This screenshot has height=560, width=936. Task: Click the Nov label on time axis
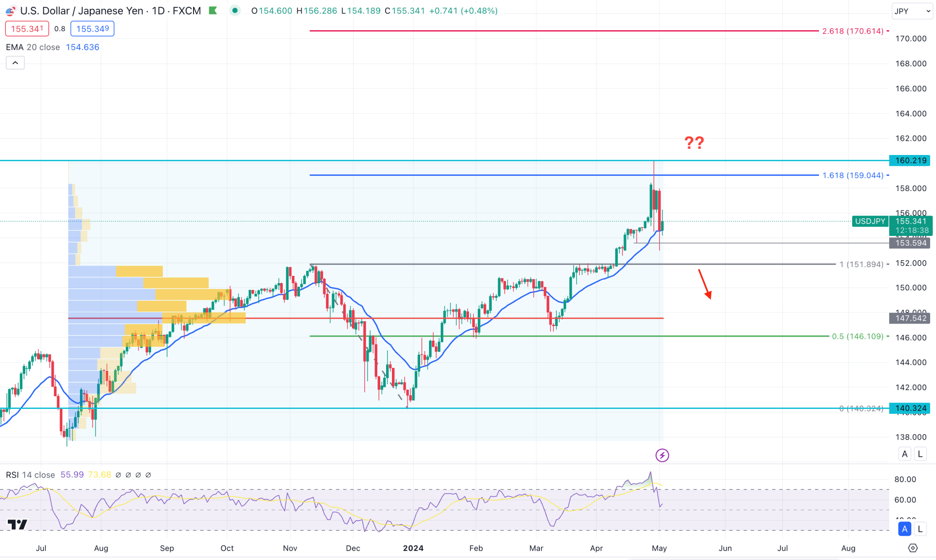[290, 548]
